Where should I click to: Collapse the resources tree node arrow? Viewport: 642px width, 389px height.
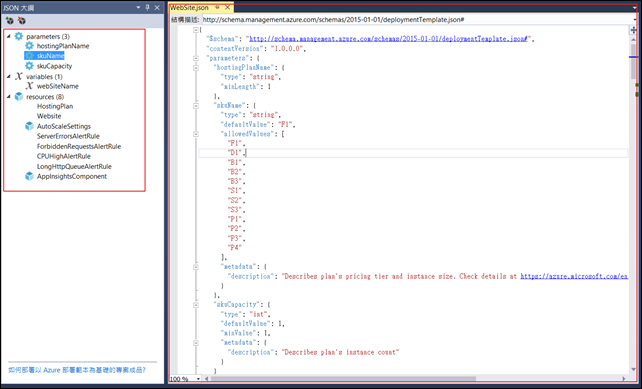9,96
